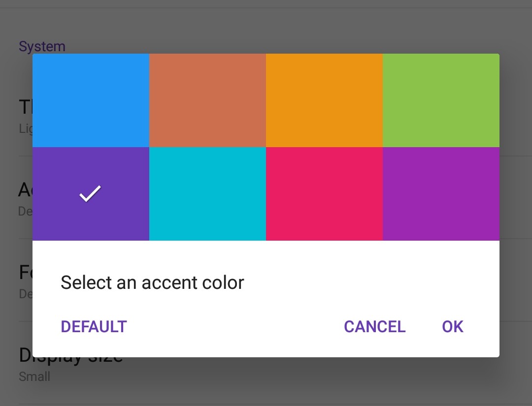The height and width of the screenshot is (406, 532).
Task: Pick the orange accent color swatch
Action: [324, 100]
